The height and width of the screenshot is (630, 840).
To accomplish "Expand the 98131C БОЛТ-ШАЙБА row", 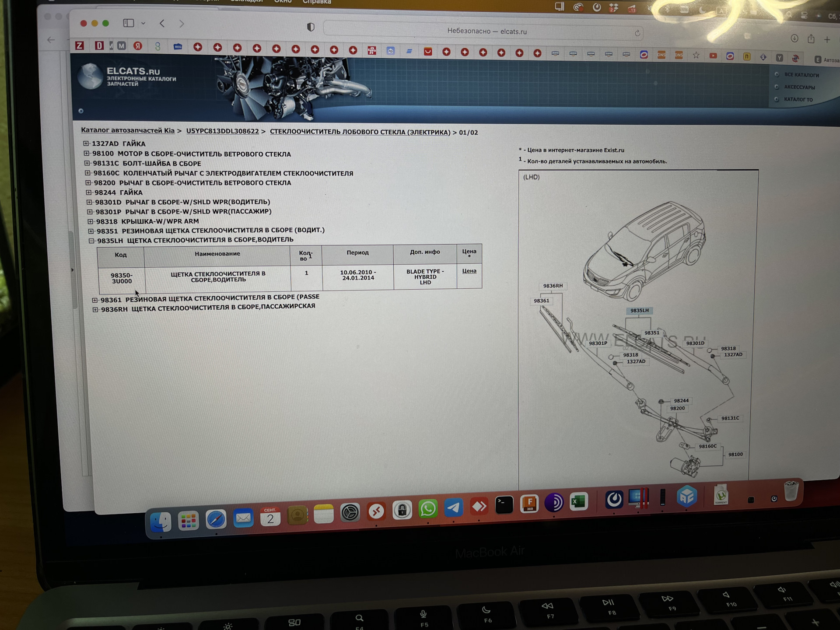I will [x=87, y=163].
